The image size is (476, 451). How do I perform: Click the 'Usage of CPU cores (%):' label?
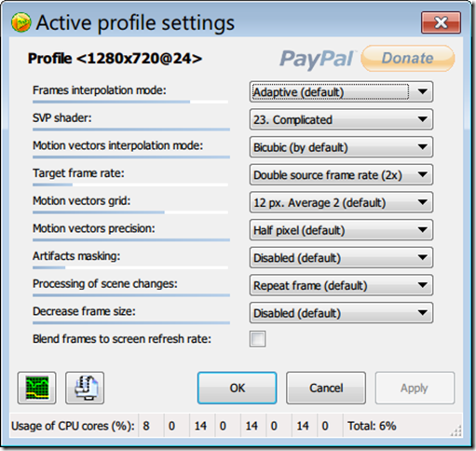click(x=73, y=426)
